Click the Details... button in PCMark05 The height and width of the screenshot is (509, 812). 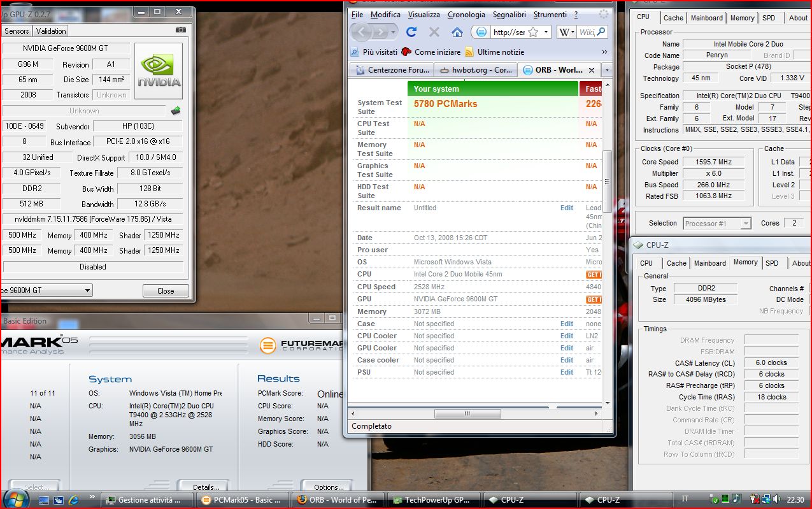203,487
